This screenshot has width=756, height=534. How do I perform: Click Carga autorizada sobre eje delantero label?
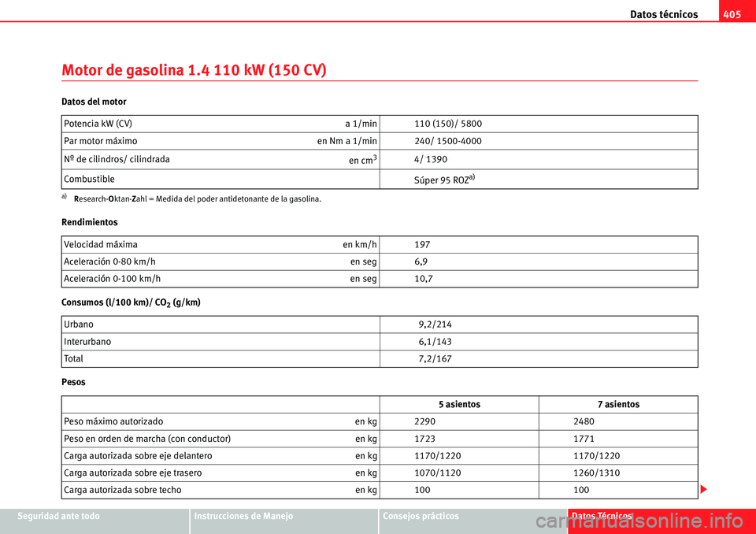(138, 456)
